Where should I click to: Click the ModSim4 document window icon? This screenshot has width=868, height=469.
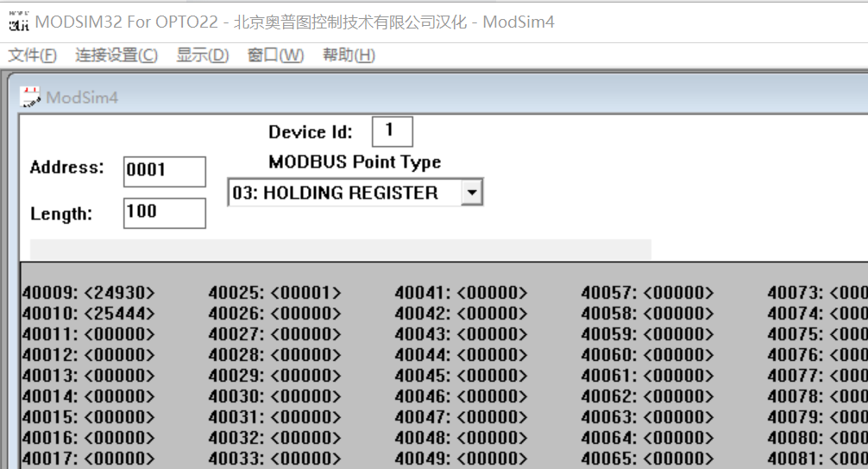(30, 97)
